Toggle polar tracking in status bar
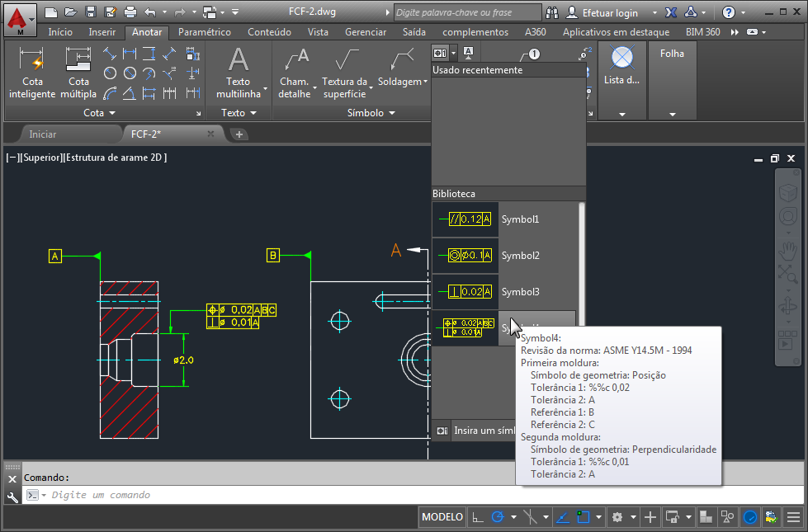808x532 pixels. 498,517
